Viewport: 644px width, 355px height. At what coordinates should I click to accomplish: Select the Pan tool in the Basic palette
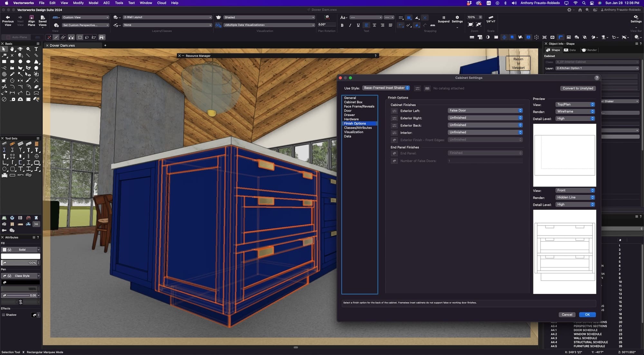tap(12, 49)
